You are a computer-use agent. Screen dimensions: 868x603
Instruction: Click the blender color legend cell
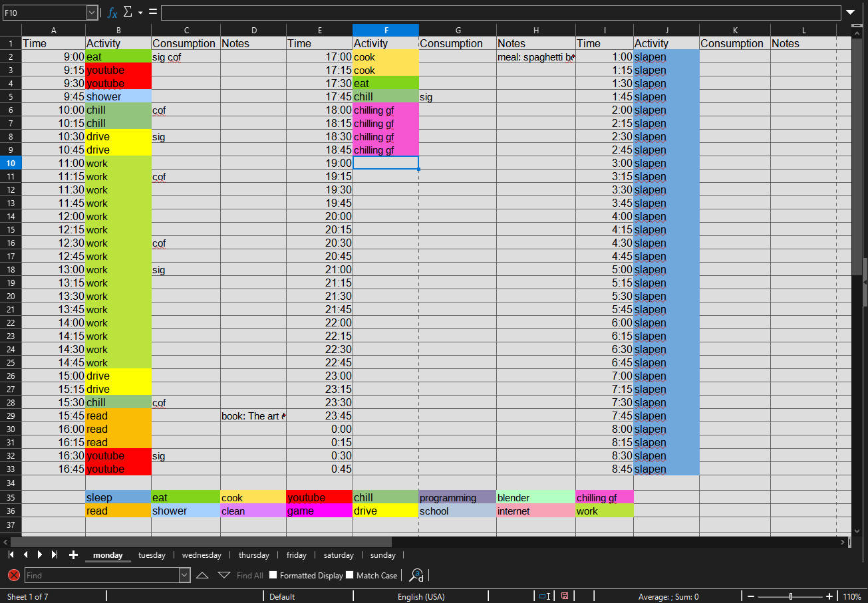coord(536,497)
